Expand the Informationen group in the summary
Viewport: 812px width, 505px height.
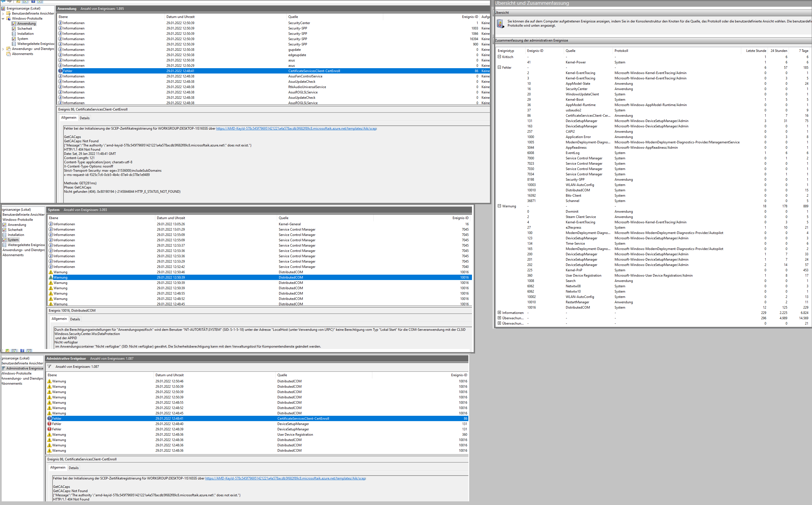[x=499, y=313]
